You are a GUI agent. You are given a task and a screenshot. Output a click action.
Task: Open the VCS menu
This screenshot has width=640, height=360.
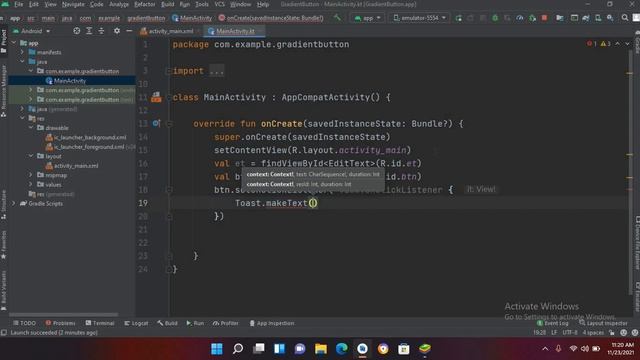tap(220, 4)
